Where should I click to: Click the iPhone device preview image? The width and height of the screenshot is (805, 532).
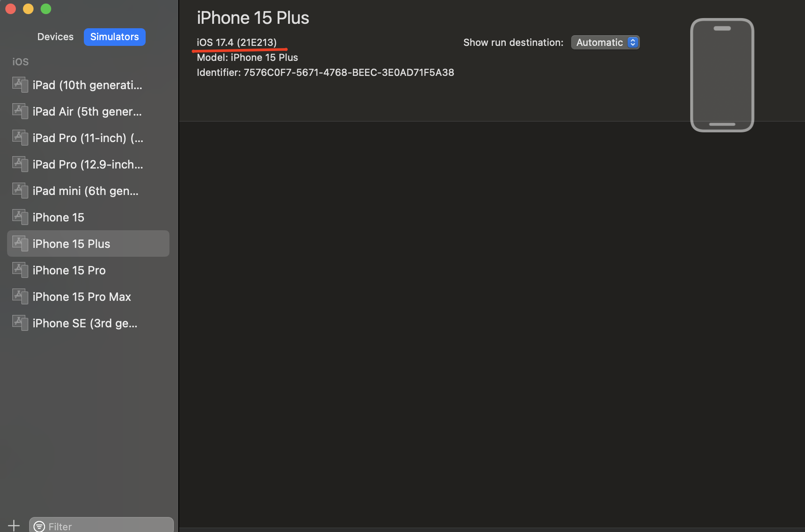[x=722, y=75]
